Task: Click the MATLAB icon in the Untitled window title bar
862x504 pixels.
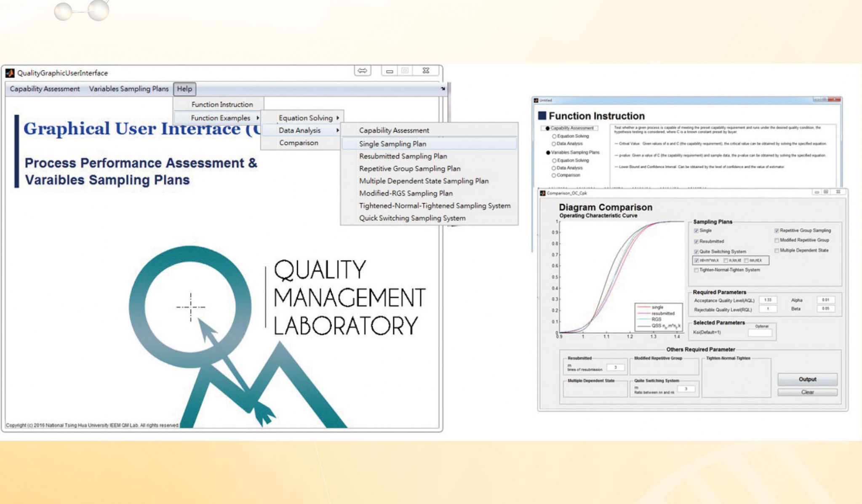Action: click(x=536, y=100)
